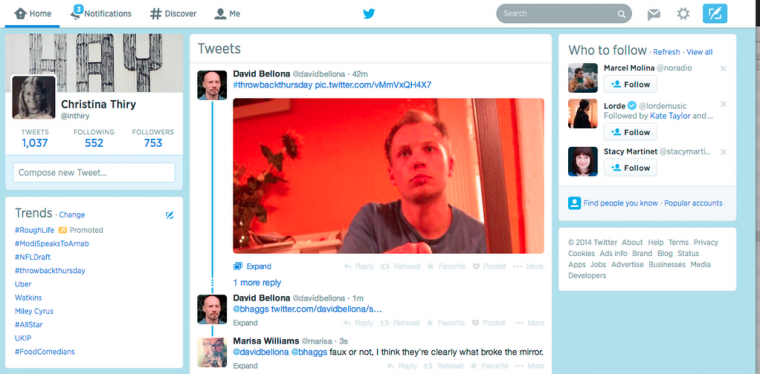Dismiss Lorde follow suggestion
The image size is (760, 374).
tap(723, 104)
